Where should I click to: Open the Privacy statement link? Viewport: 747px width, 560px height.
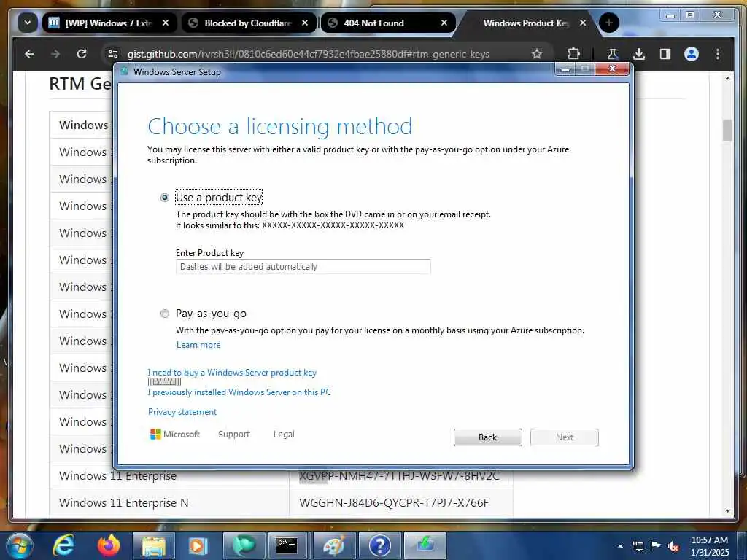[x=182, y=412]
